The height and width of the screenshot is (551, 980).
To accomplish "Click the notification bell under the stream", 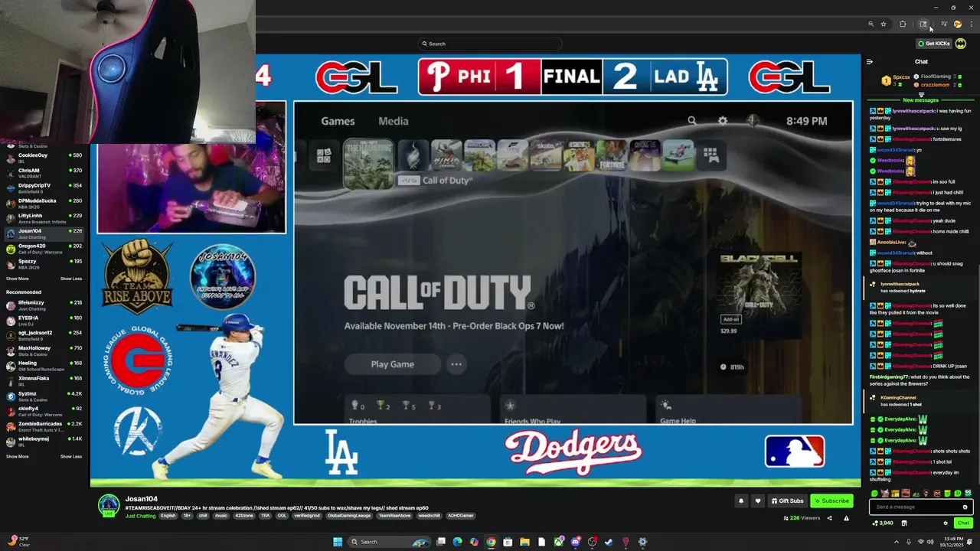I will click(741, 500).
